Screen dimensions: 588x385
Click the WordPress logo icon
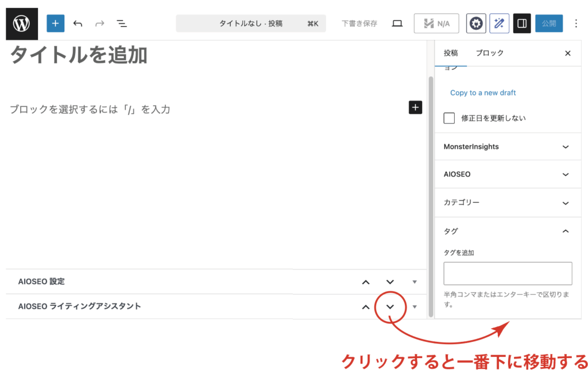click(22, 24)
